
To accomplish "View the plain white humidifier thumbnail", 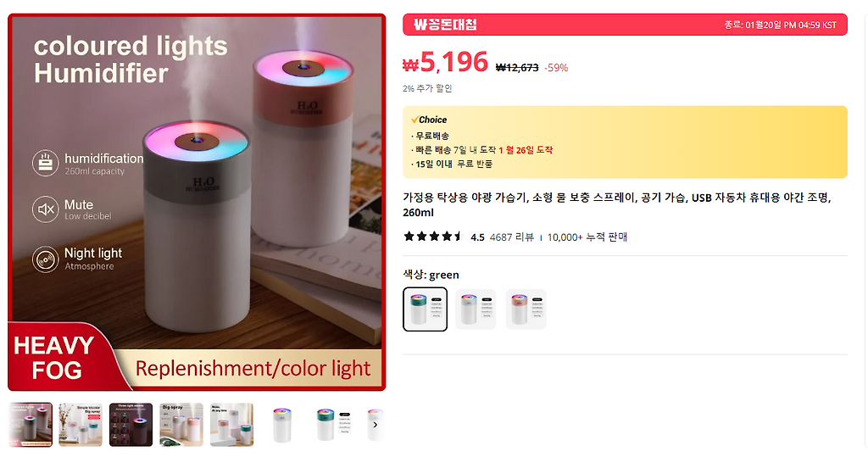I will [282, 425].
